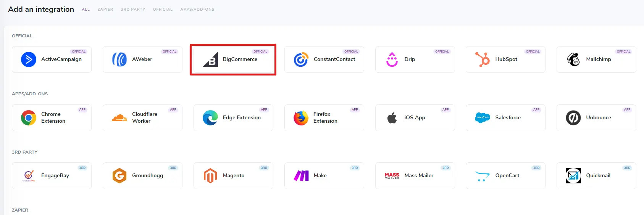Click the EngageBay logo icon
The image size is (644, 215).
[x=29, y=176]
